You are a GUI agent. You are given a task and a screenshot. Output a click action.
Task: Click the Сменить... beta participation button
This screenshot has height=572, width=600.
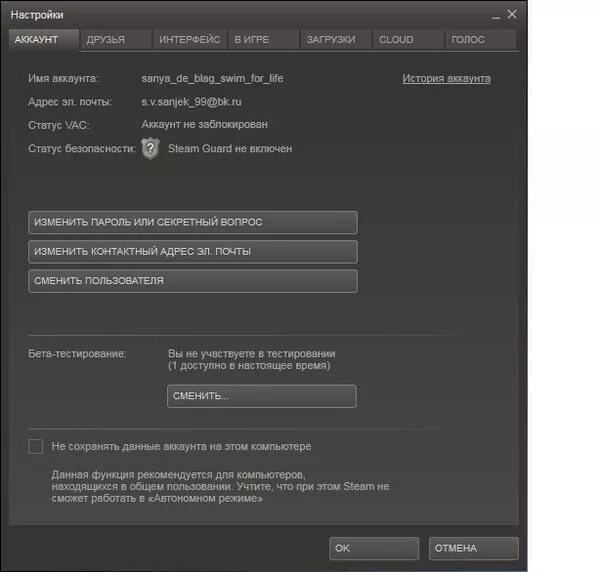tap(262, 396)
